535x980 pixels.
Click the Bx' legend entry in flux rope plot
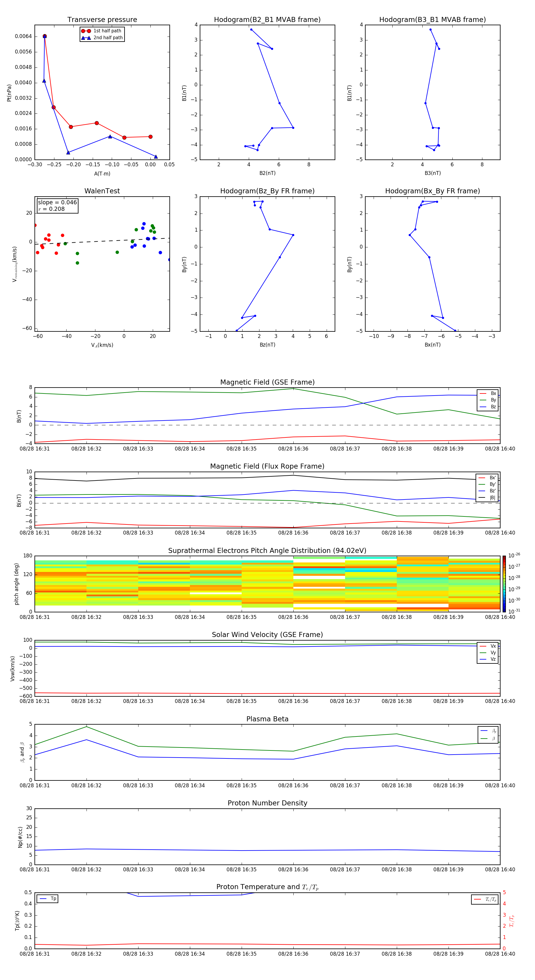click(487, 478)
